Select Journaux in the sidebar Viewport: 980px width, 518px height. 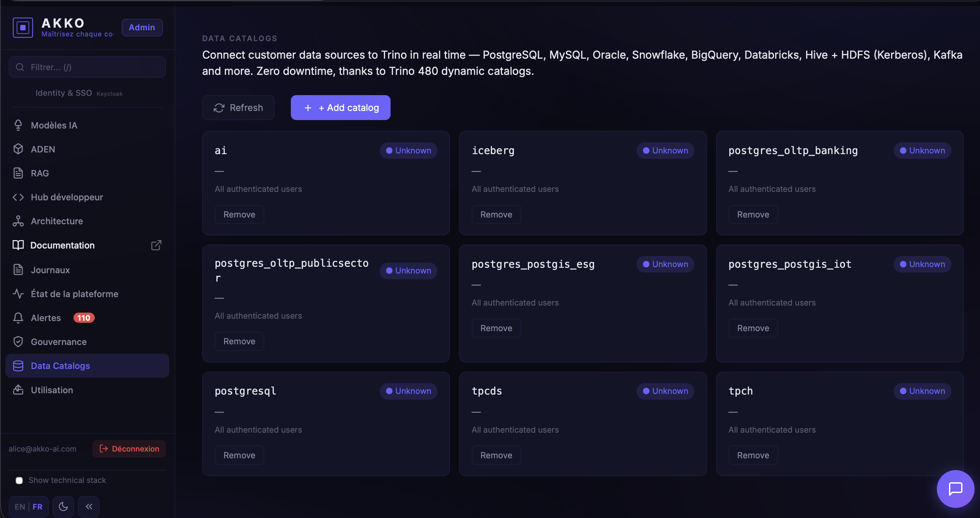pyautogui.click(x=87, y=270)
